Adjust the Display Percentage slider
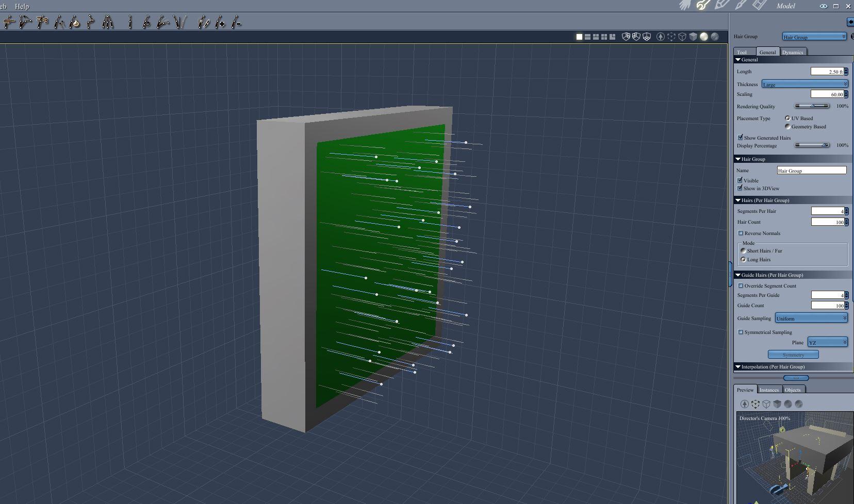 coord(812,145)
